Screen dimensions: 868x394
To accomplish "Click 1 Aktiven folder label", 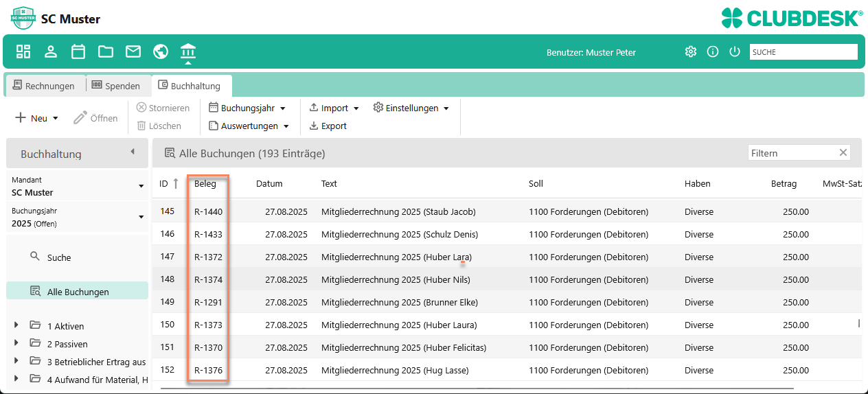I will coord(65,326).
